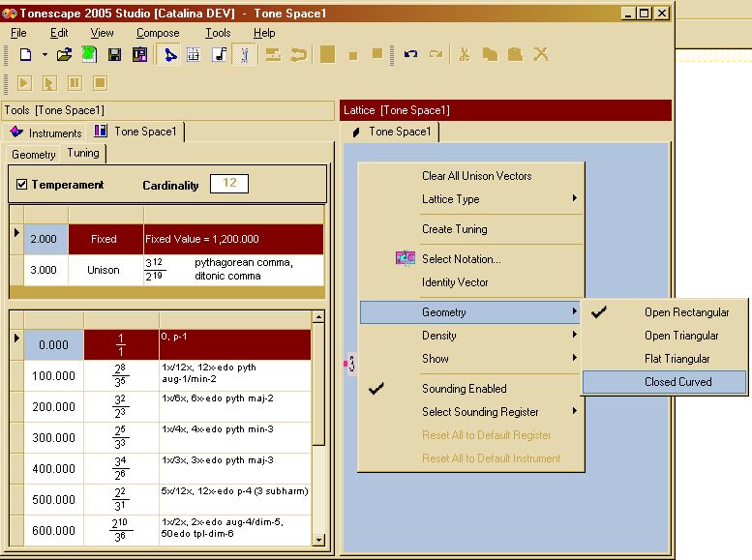Select the Tuning tab
The height and width of the screenshot is (560, 752).
tap(83, 154)
